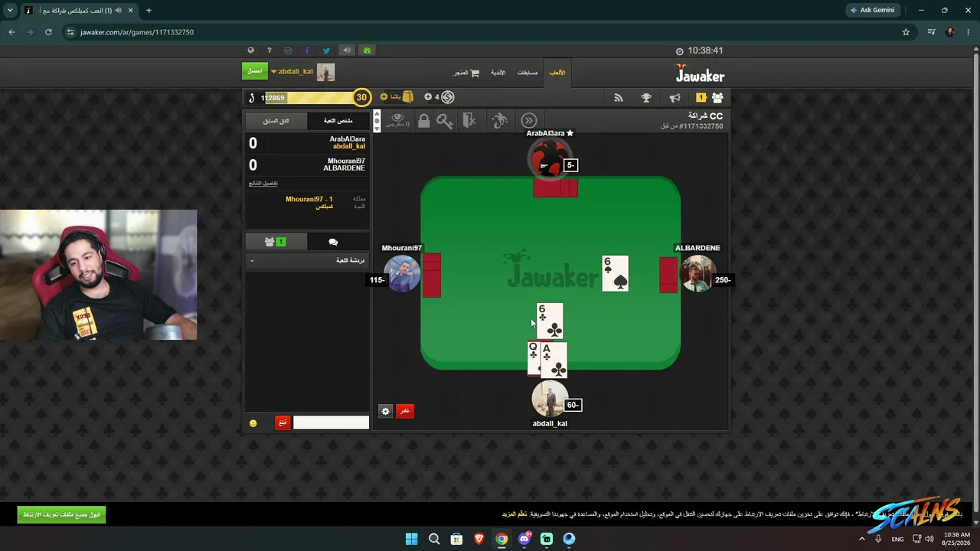980x551 pixels.
Task: Click abdall_kal's avatar below the table
Action: click(x=550, y=399)
